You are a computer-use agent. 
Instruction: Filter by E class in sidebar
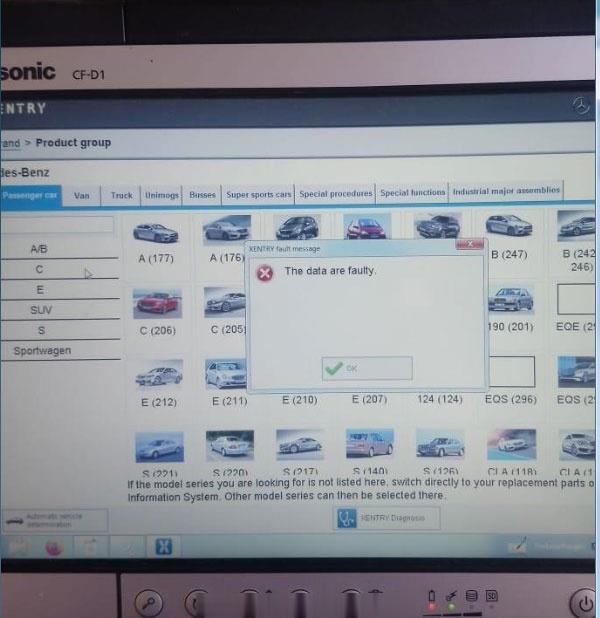click(x=59, y=290)
